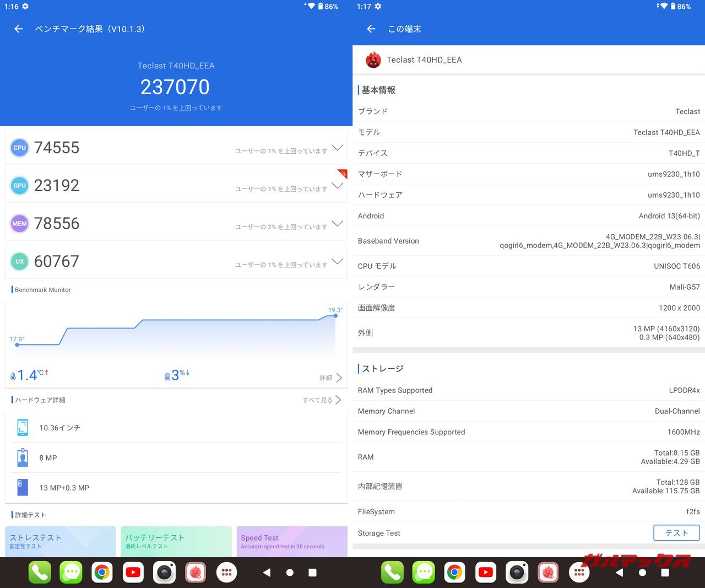Open YouTube in left dock
This screenshot has width=705, height=588.
[133, 573]
